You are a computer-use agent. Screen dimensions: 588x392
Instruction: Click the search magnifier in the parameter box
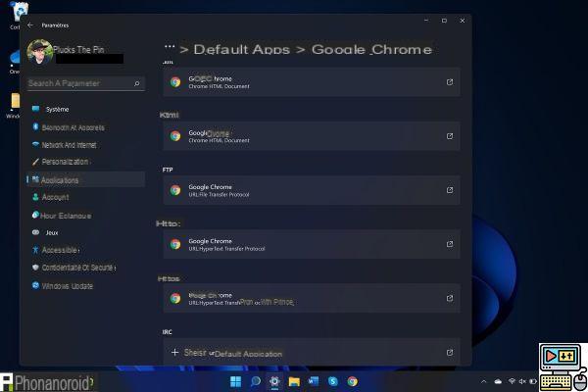pyautogui.click(x=137, y=83)
